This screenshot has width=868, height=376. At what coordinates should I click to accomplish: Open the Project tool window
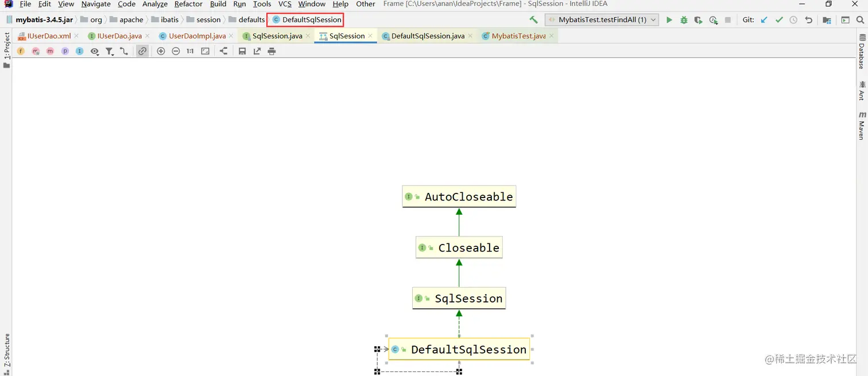pyautogui.click(x=6, y=50)
